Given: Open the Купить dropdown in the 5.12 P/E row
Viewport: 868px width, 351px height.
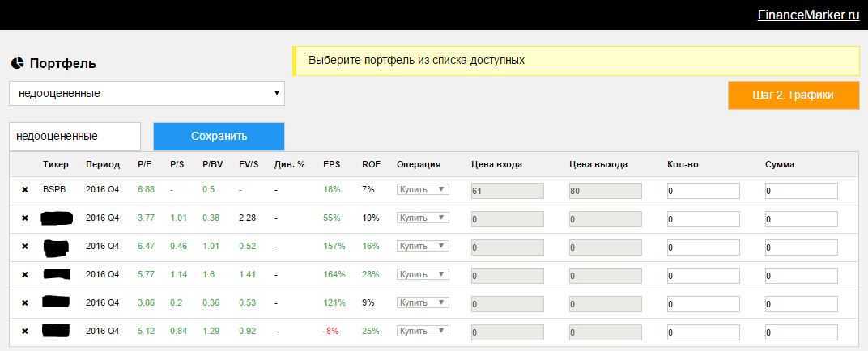Looking at the screenshot, I should (x=423, y=331).
